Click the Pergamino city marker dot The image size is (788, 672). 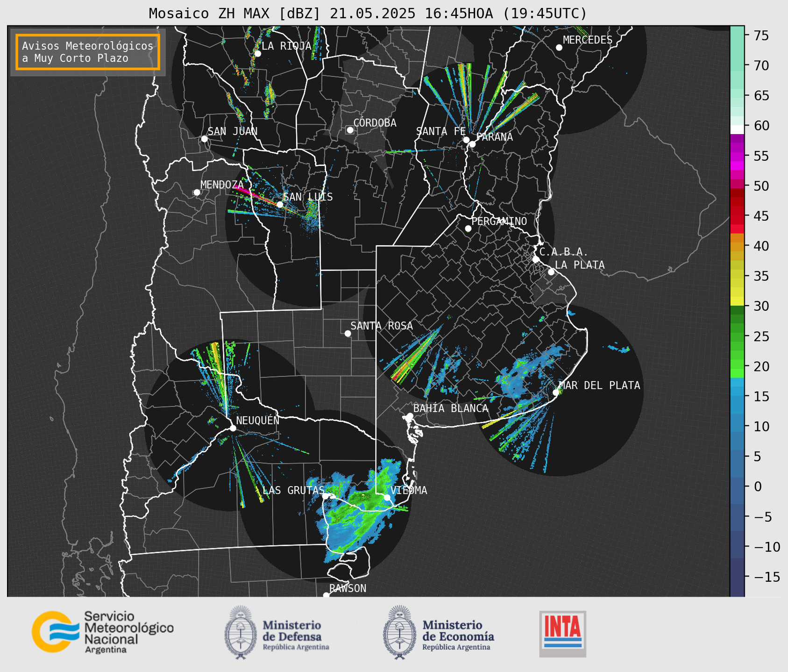[468, 229]
